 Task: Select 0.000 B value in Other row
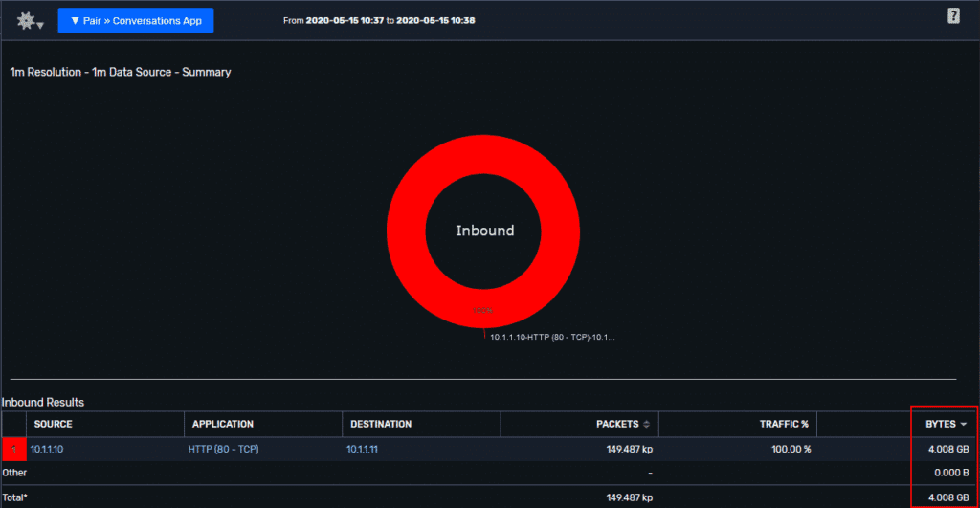[951, 473]
